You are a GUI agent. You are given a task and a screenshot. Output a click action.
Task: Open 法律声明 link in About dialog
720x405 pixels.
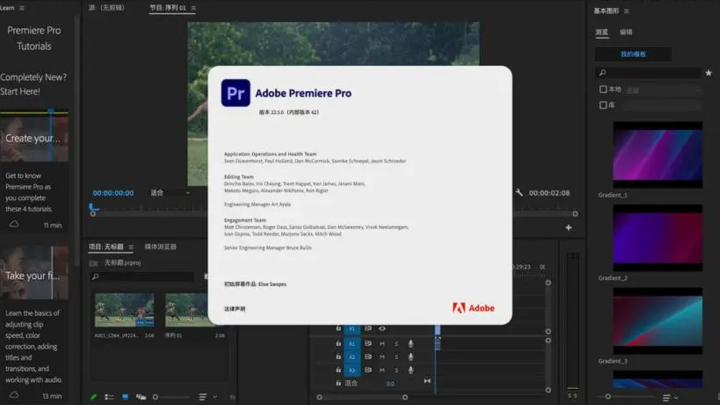[x=235, y=309]
